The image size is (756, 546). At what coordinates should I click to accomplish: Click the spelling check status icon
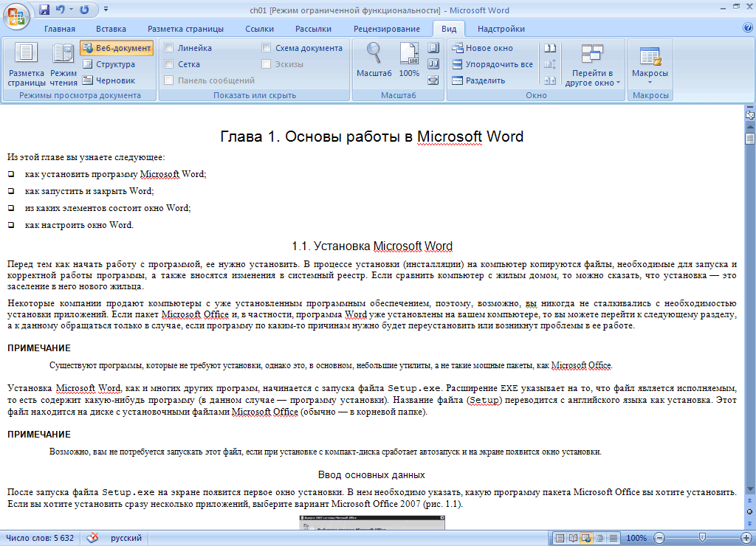click(x=92, y=538)
